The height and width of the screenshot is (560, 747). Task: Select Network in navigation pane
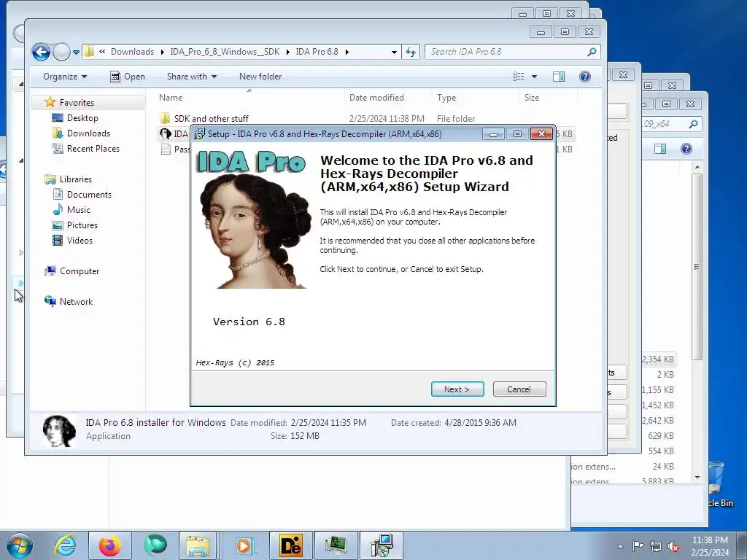pos(76,301)
